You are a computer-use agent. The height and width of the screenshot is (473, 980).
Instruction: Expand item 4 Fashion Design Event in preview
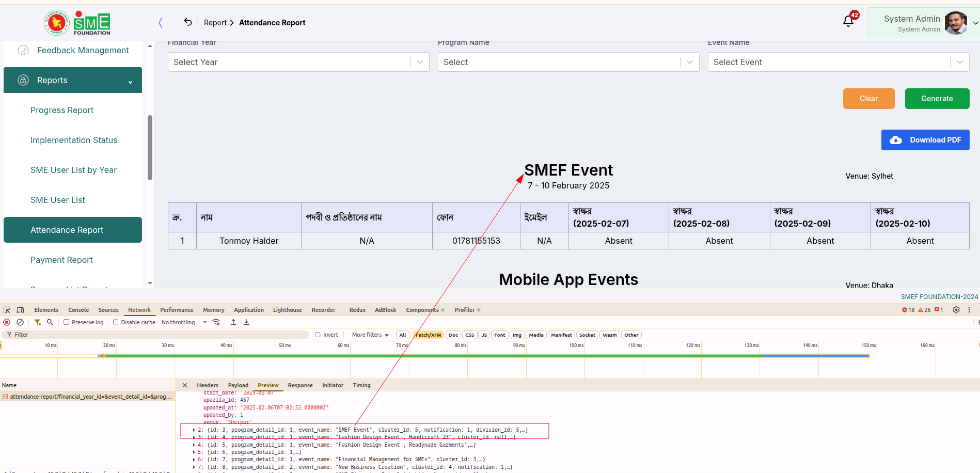[194, 445]
